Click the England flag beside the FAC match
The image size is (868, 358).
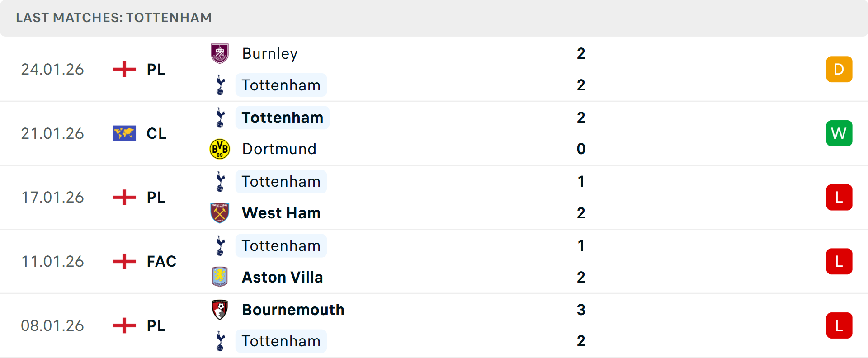pos(123,261)
